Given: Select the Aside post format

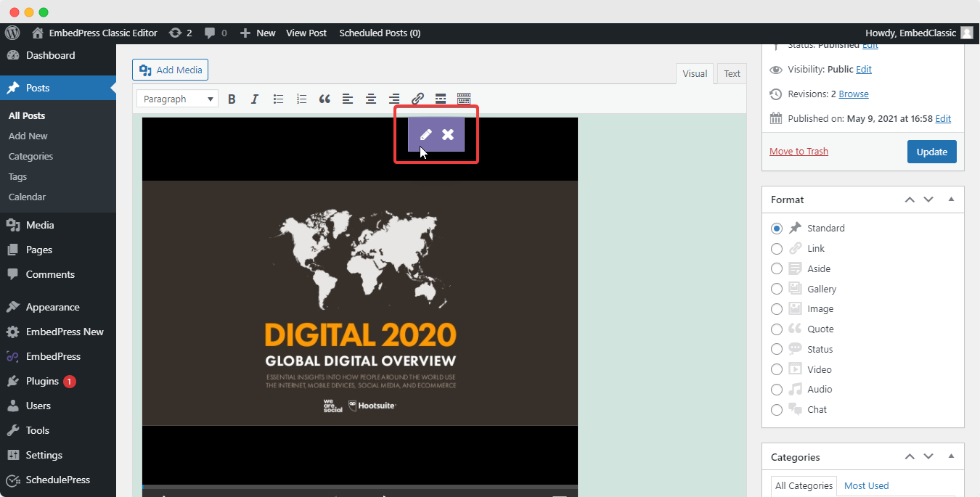Looking at the screenshot, I should pos(777,268).
